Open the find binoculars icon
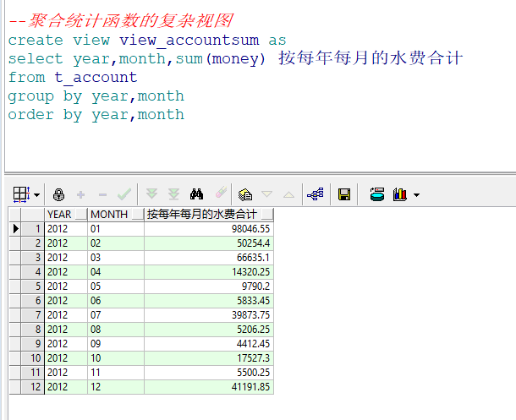 point(196,194)
